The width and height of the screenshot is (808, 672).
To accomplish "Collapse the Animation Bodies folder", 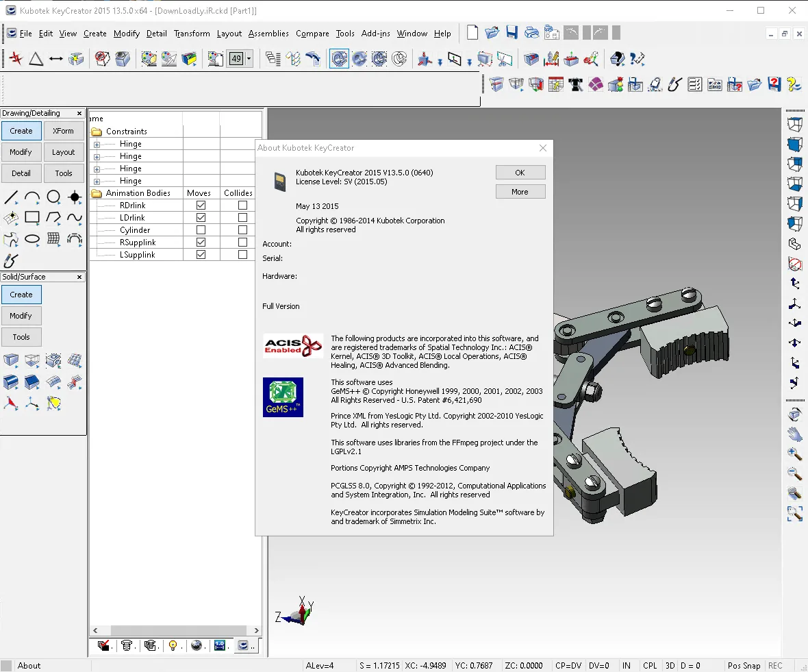I will [97, 193].
